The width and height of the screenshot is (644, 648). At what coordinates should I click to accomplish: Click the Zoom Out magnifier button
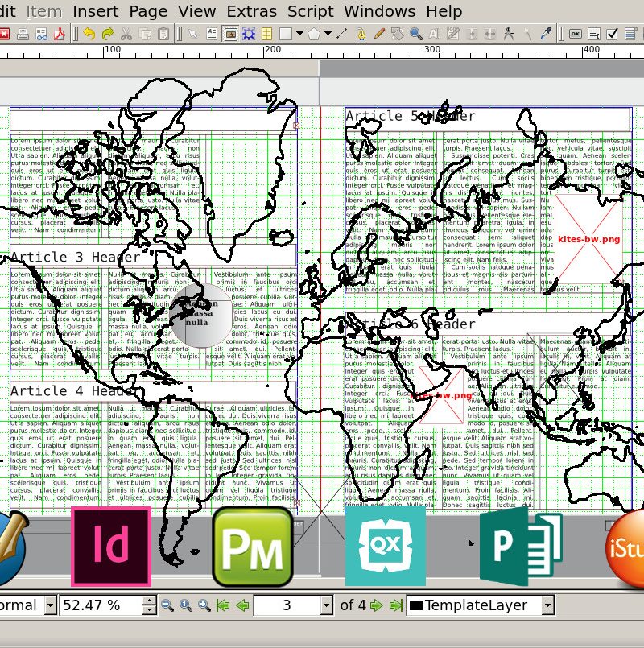pyautogui.click(x=167, y=605)
